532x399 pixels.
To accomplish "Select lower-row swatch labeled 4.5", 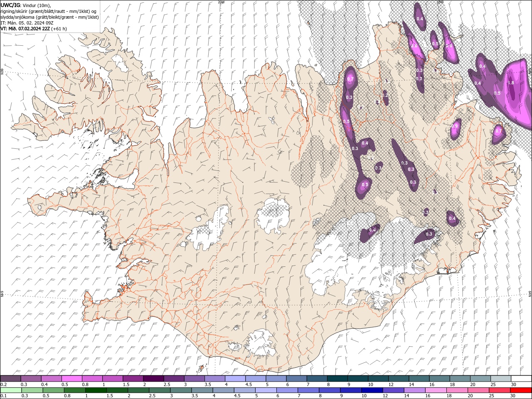I will pos(245,390).
